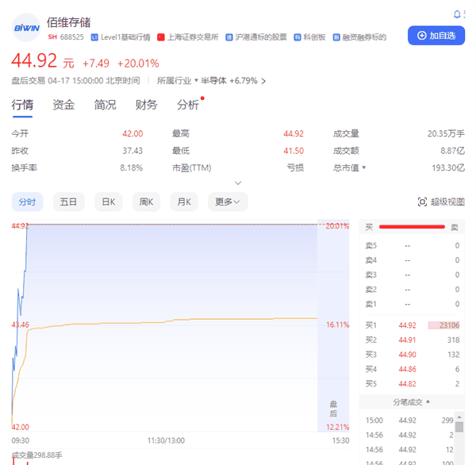
Task: Switch to the 简况 tab
Action: [x=105, y=105]
